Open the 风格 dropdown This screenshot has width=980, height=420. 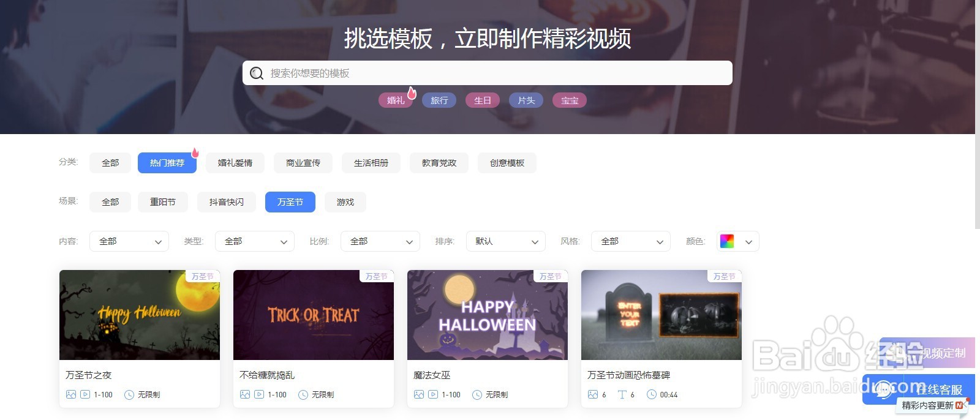click(x=631, y=241)
